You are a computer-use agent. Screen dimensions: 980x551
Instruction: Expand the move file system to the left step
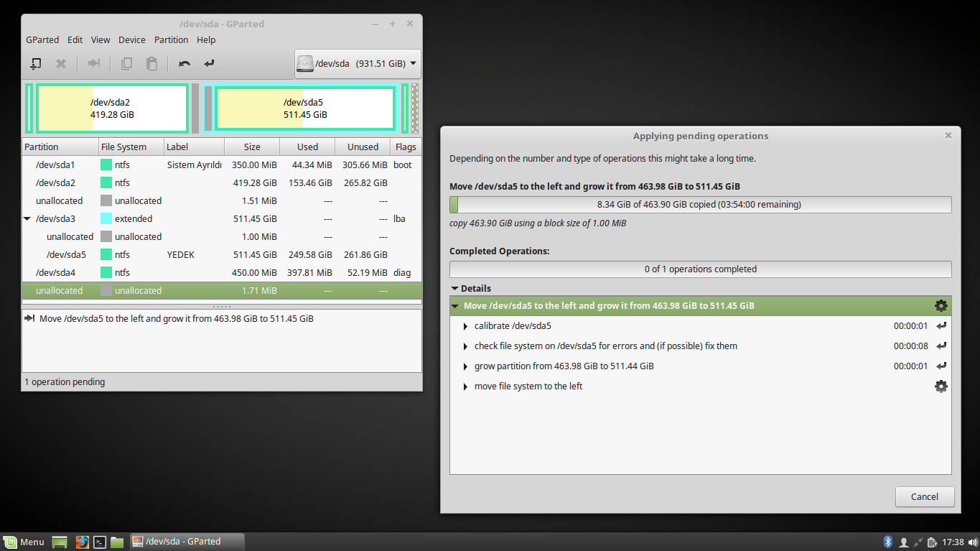point(466,386)
